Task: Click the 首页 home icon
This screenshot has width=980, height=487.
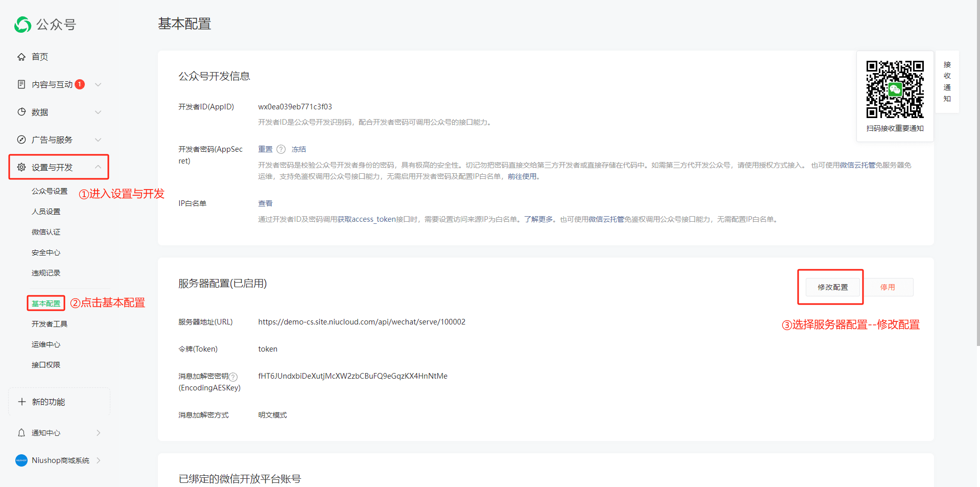Action: click(21, 57)
